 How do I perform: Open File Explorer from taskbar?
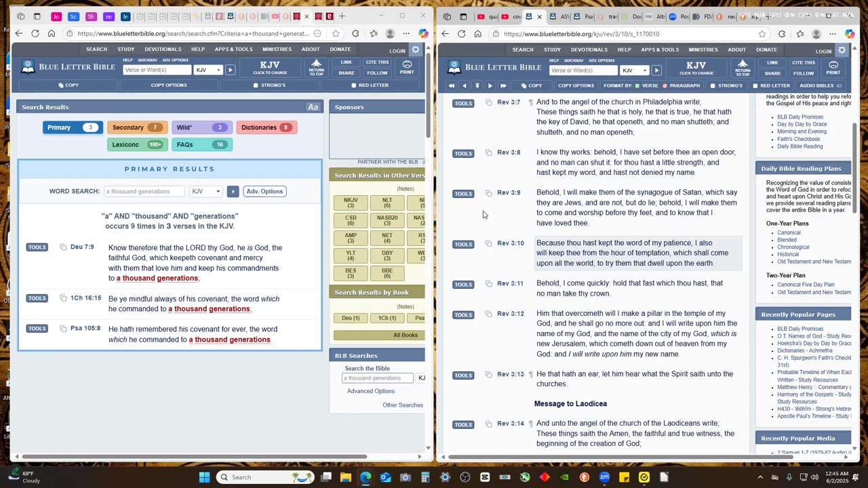pos(346,477)
